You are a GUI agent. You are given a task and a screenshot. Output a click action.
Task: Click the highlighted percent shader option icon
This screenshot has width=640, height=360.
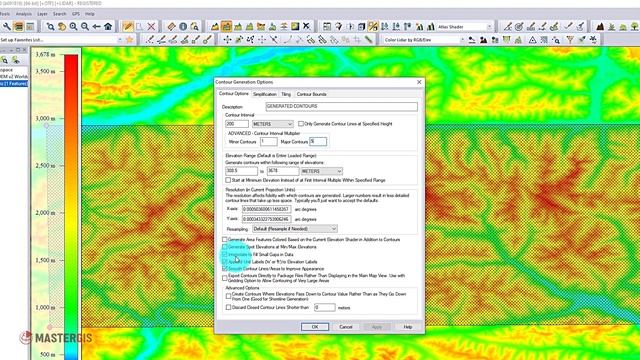(x=373, y=27)
